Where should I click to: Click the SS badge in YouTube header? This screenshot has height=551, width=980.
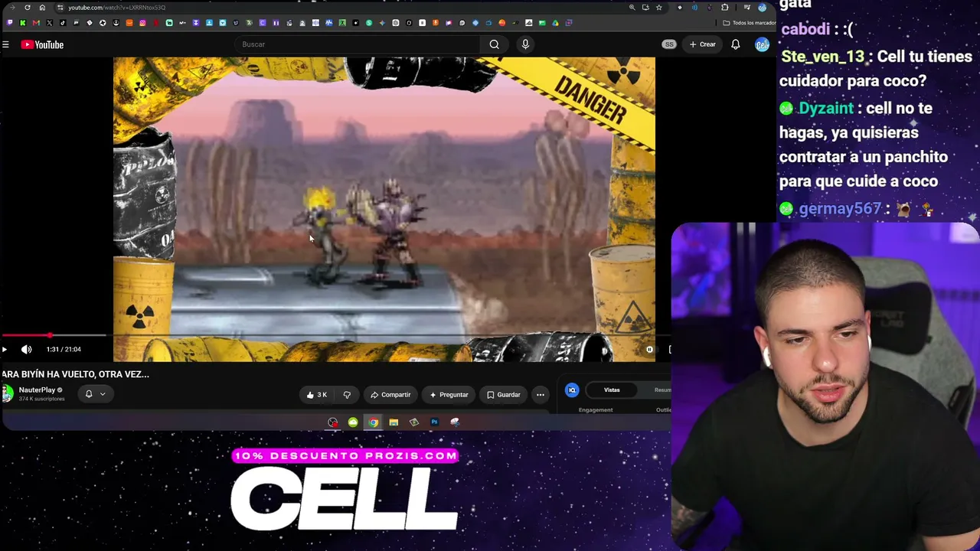pos(669,44)
